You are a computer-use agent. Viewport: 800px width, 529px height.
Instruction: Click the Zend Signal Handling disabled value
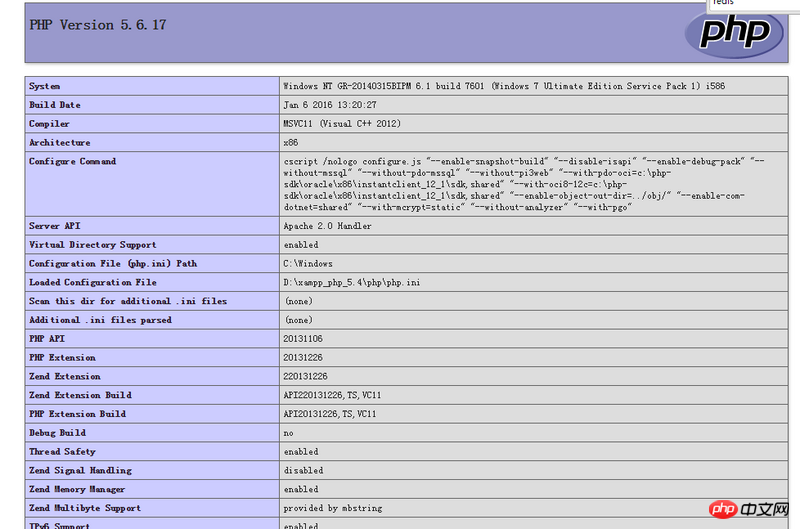[303, 471]
